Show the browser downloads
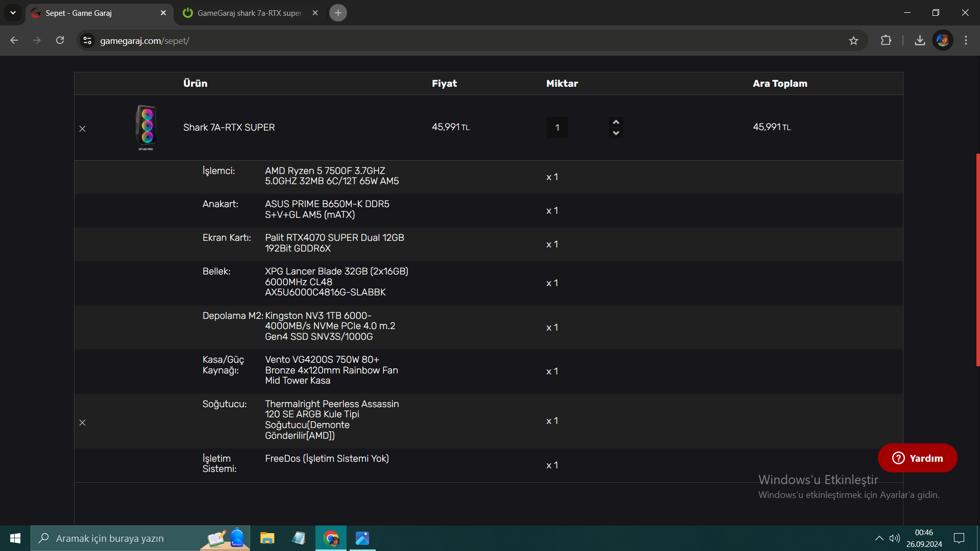This screenshot has width=980, height=551. click(x=920, y=41)
